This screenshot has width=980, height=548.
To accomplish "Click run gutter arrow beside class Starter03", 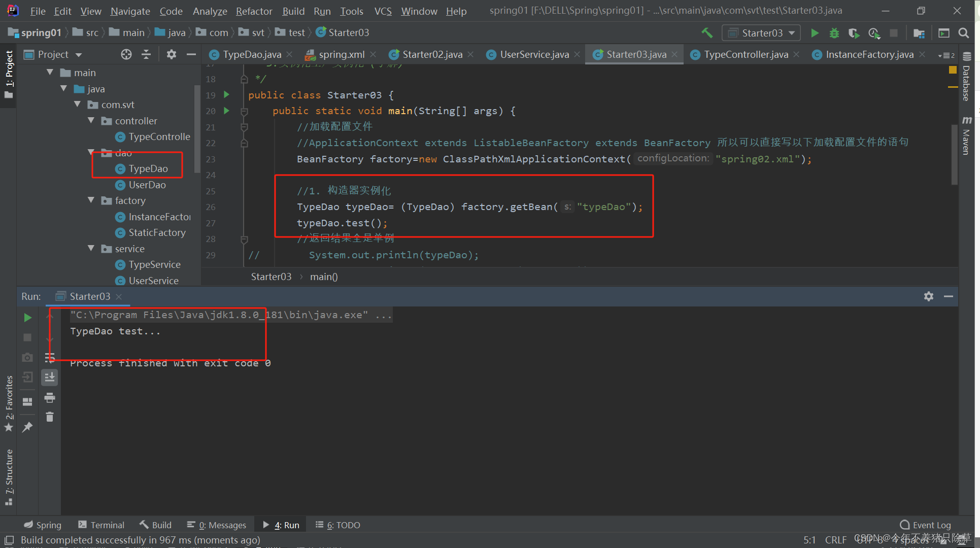I will 227,94.
